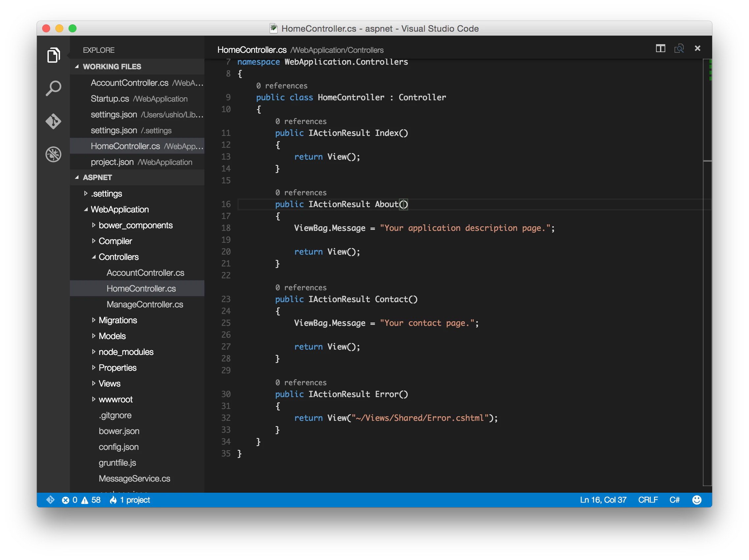
Task: Open settings.json from /.settings
Action: 137,130
